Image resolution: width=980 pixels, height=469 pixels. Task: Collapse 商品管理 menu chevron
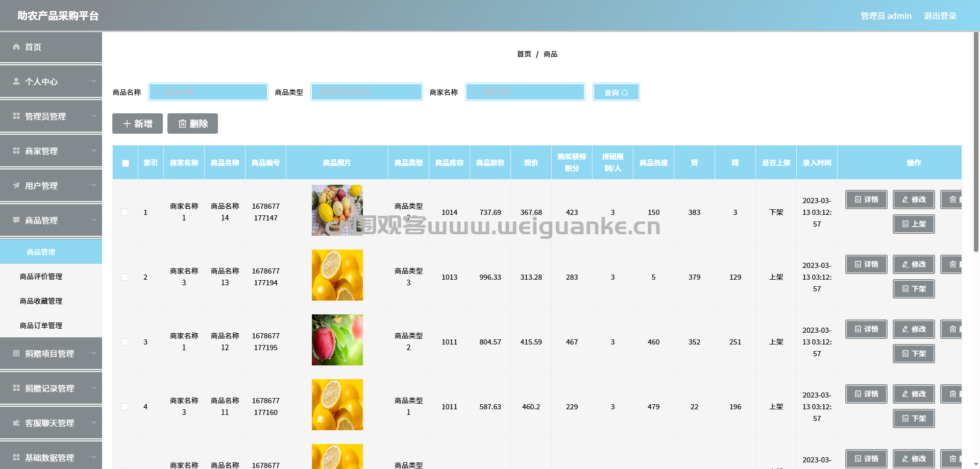(x=94, y=219)
